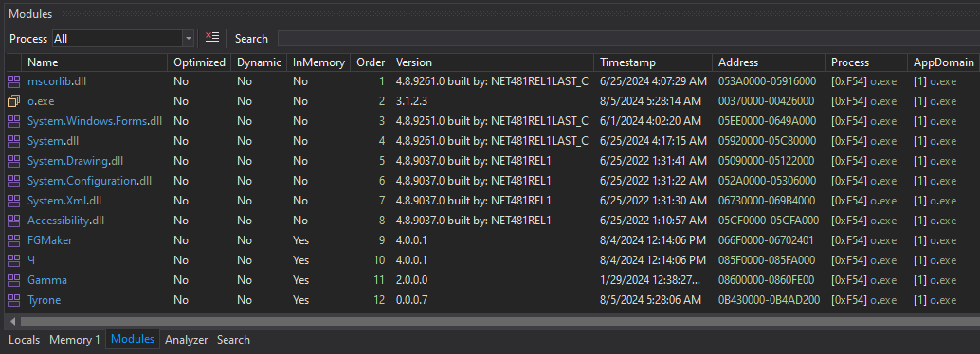The image size is (980, 354).
Task: Click address 0B430000-0B4AD200 of Tyrone
Action: click(769, 300)
